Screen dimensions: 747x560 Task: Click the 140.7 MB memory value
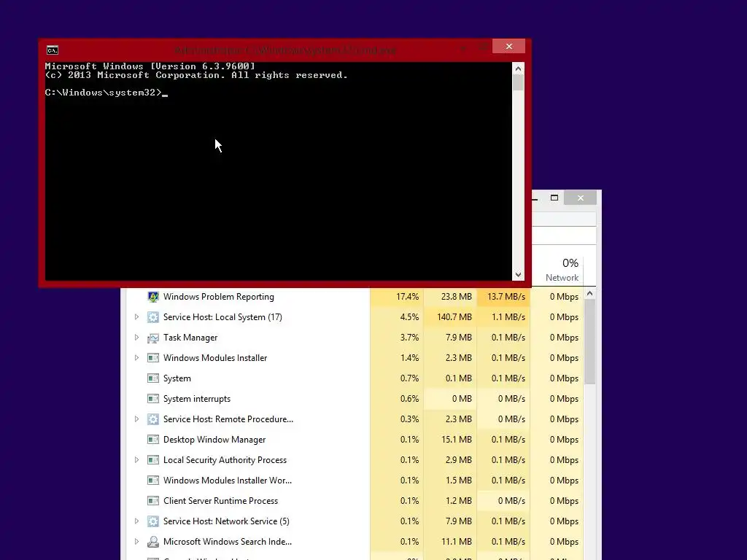click(454, 317)
